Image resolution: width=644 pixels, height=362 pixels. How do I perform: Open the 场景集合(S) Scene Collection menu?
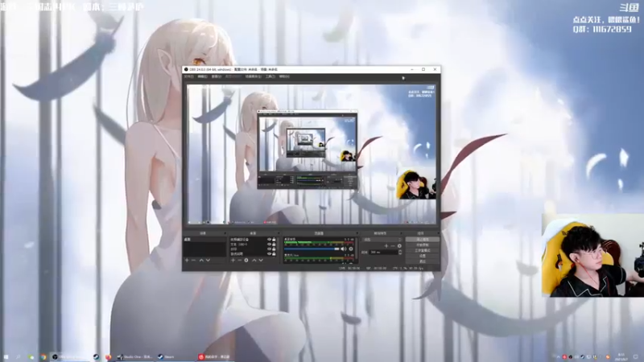(x=253, y=76)
